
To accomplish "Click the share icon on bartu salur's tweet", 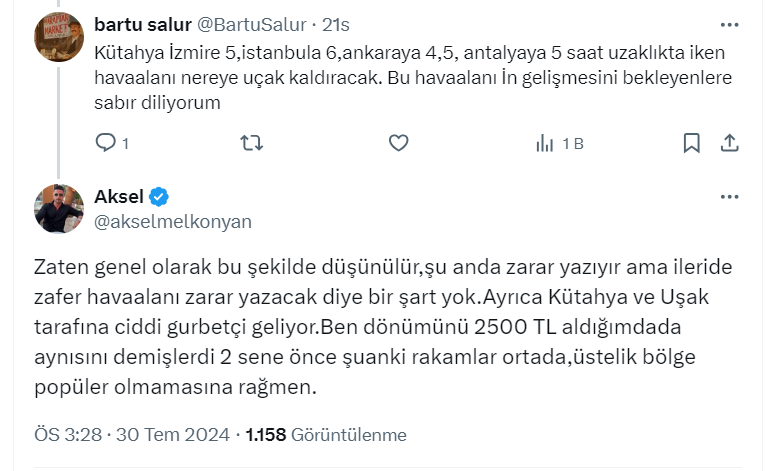I will click(x=729, y=143).
